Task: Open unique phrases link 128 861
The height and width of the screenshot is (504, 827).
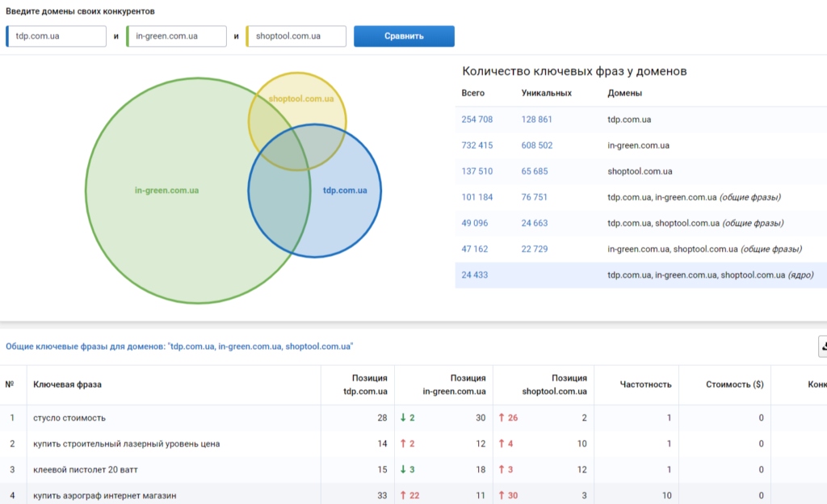Action: point(537,120)
